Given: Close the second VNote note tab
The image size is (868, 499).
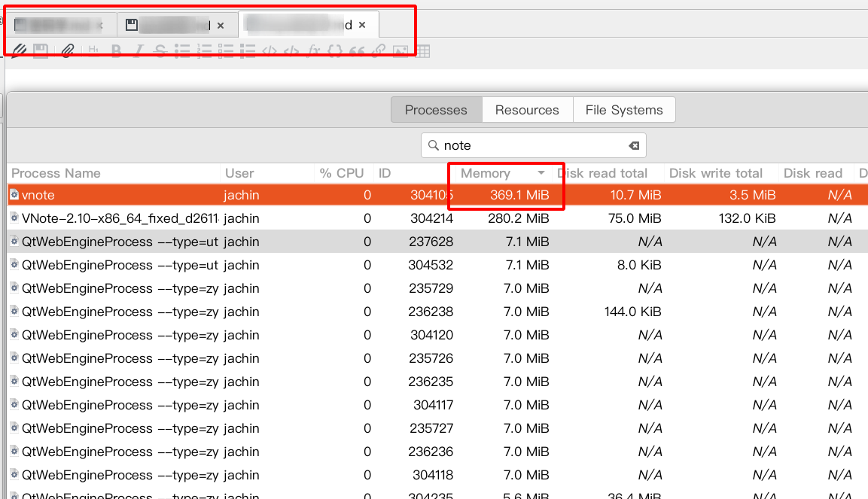Looking at the screenshot, I should [221, 26].
